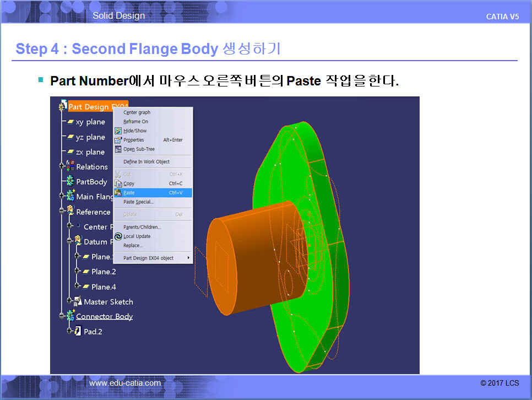The image size is (532, 400).
Task: Open Part Design EX04 object submenu arrow
Action: 188,258
